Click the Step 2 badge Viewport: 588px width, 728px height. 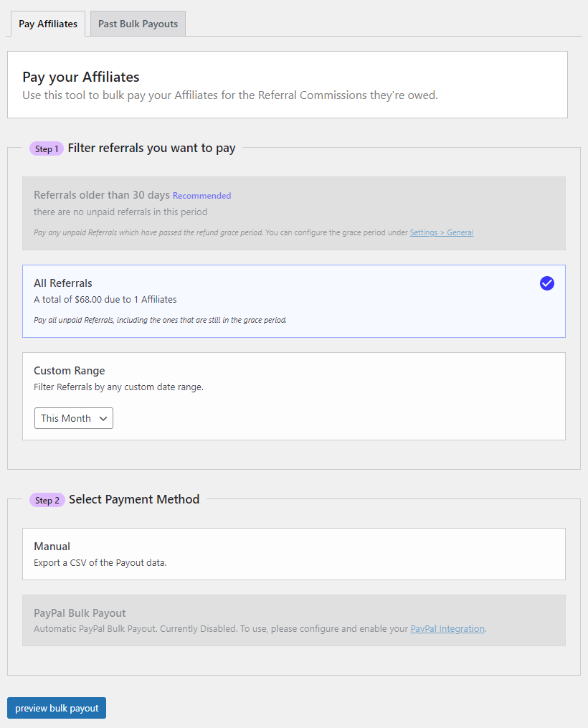click(47, 500)
